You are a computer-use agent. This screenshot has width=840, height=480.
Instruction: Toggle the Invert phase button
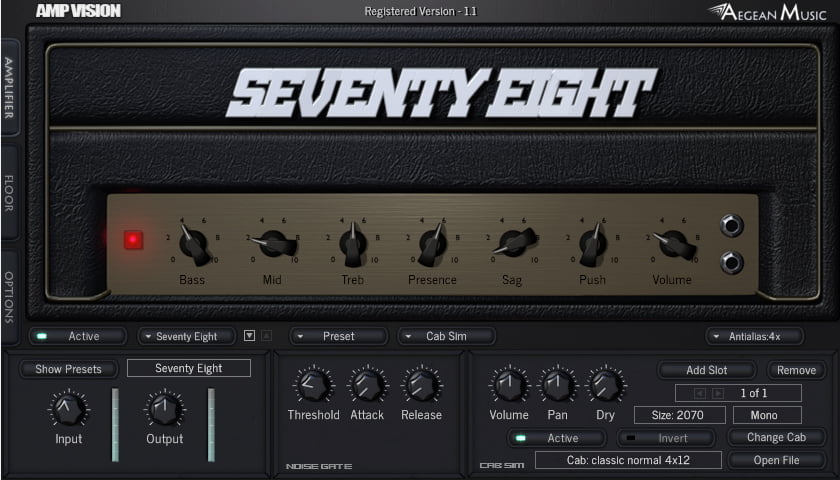[666, 438]
